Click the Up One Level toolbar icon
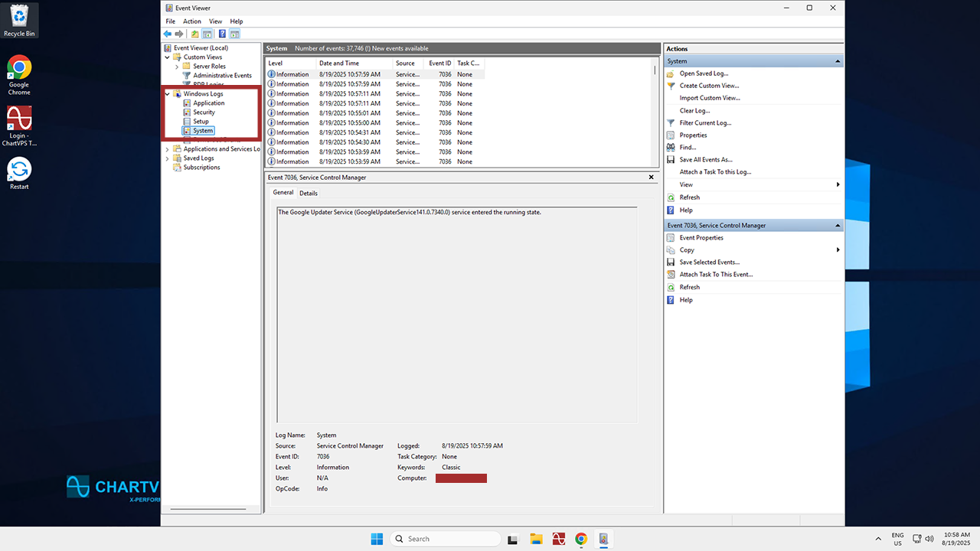This screenshot has width=980, height=551. pyautogui.click(x=194, y=34)
